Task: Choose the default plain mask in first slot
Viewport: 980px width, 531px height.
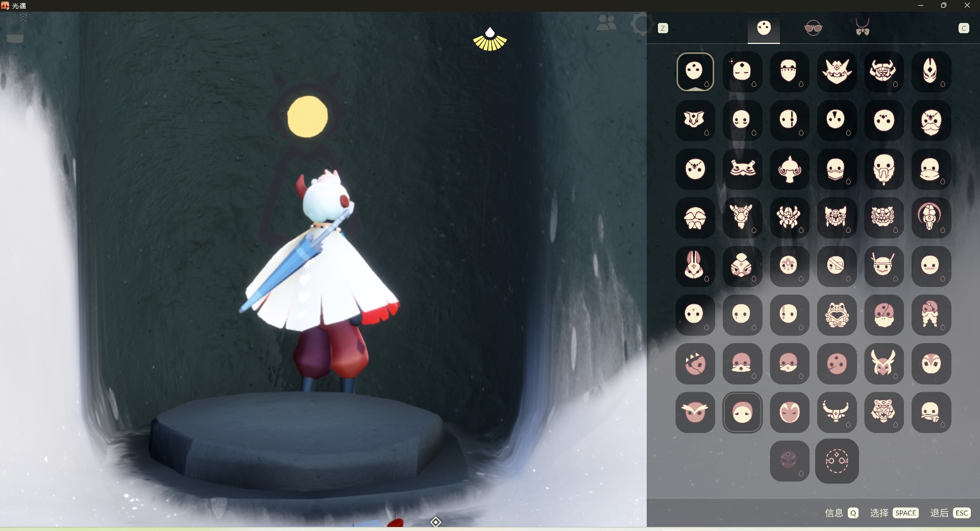Action: click(695, 71)
